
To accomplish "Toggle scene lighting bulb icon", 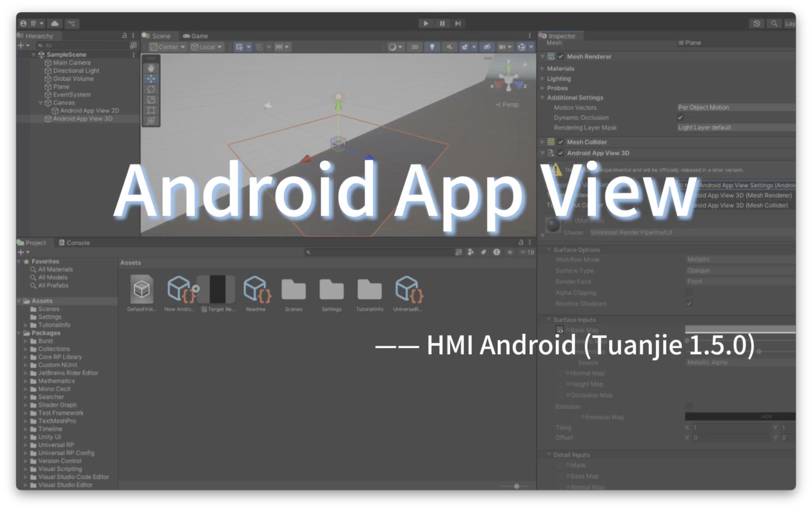I will coord(432,47).
